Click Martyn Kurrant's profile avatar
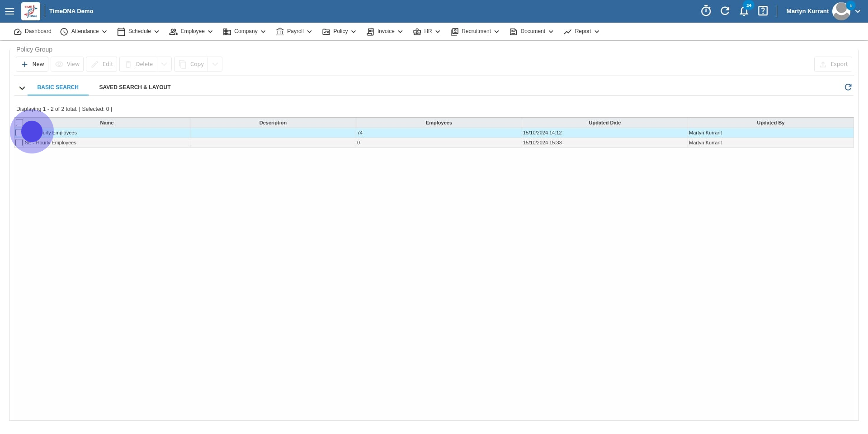The width and height of the screenshot is (868, 434). pyautogui.click(x=840, y=11)
